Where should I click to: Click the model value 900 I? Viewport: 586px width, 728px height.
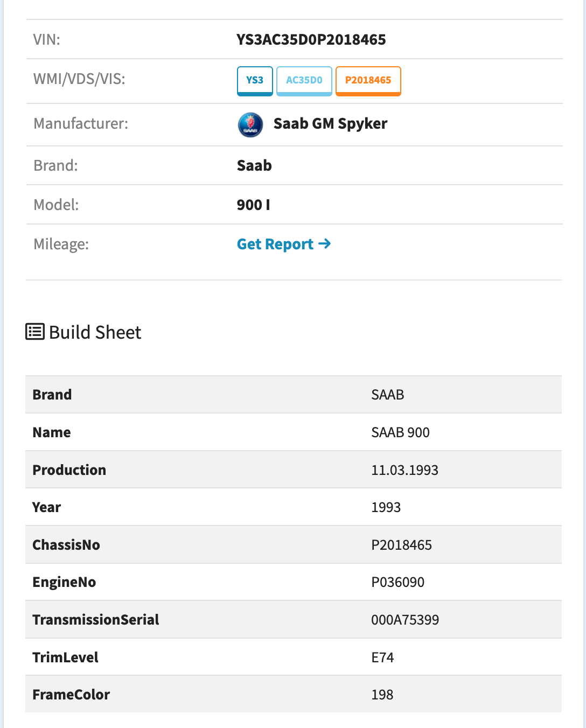pos(254,205)
